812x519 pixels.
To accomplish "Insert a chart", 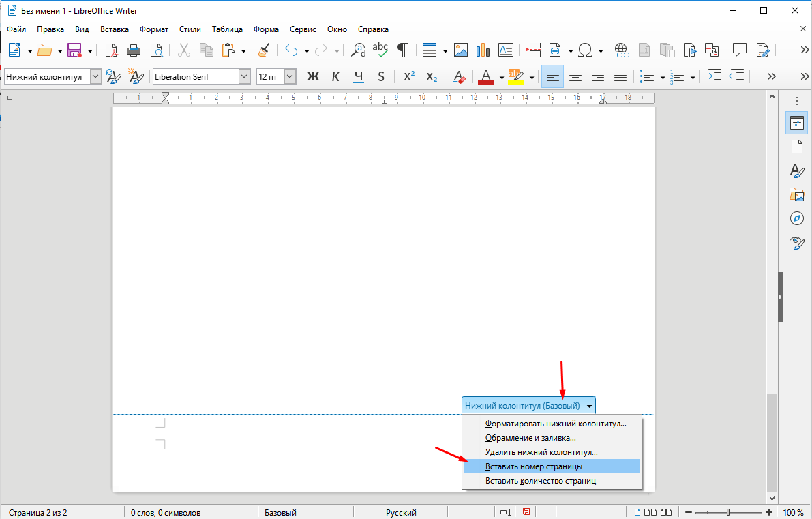I will pos(483,50).
